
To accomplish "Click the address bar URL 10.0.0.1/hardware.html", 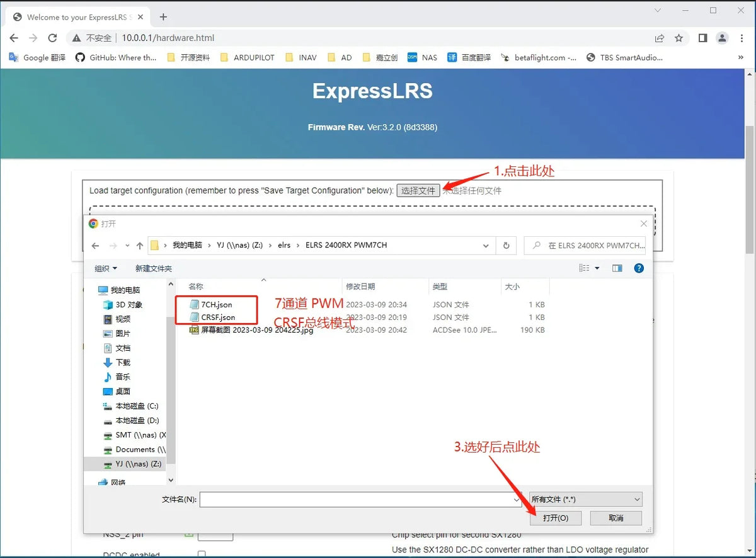I will [x=168, y=38].
